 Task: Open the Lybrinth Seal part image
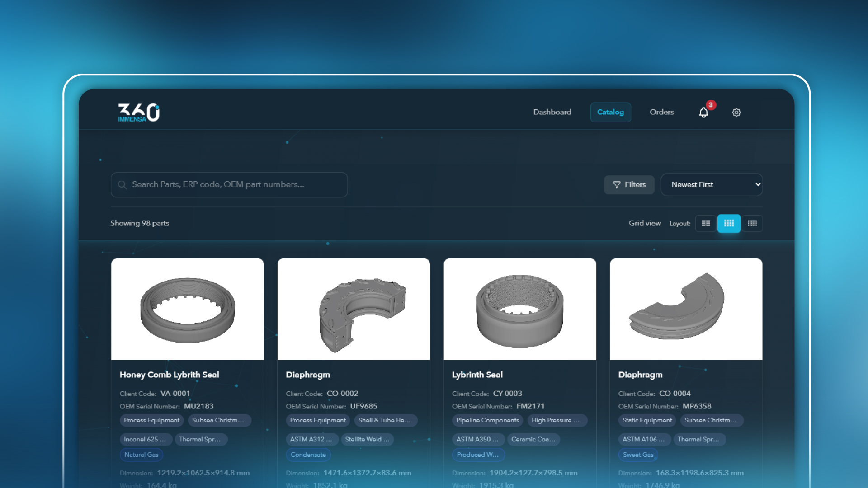point(520,309)
